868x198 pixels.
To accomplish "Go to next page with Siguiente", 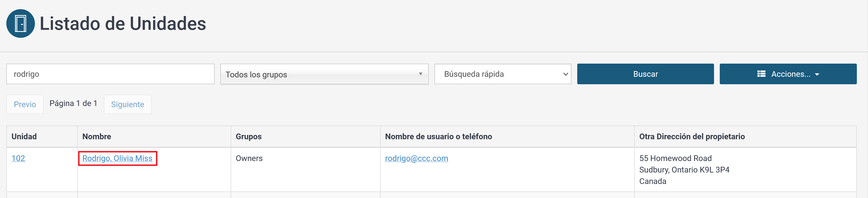I will (x=128, y=104).
